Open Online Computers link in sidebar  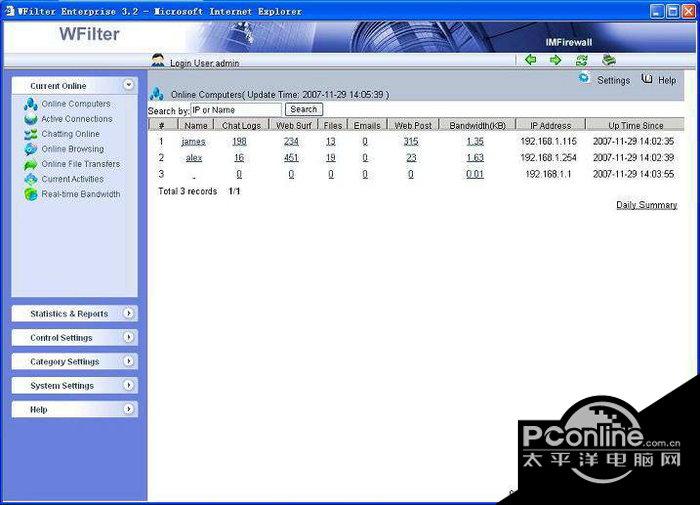pyautogui.click(x=76, y=104)
